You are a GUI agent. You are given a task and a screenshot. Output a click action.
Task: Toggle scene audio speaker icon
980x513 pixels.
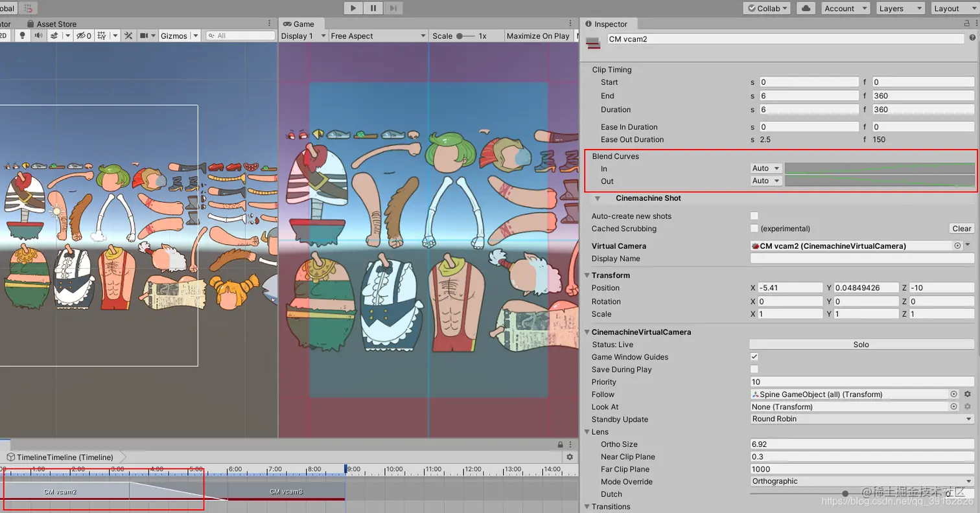(x=38, y=36)
